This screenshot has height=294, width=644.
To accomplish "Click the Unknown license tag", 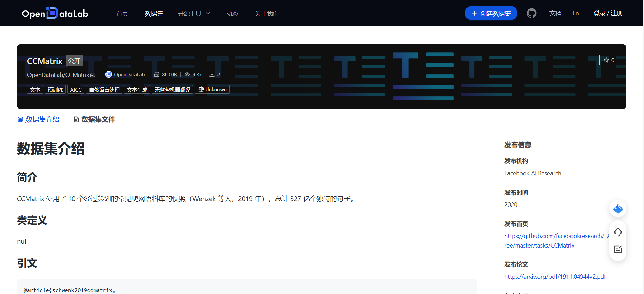I will pos(212,90).
